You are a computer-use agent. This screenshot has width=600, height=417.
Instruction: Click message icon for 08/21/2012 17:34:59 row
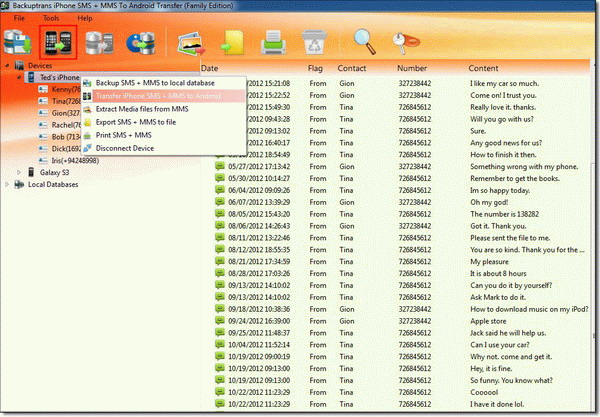point(219,261)
